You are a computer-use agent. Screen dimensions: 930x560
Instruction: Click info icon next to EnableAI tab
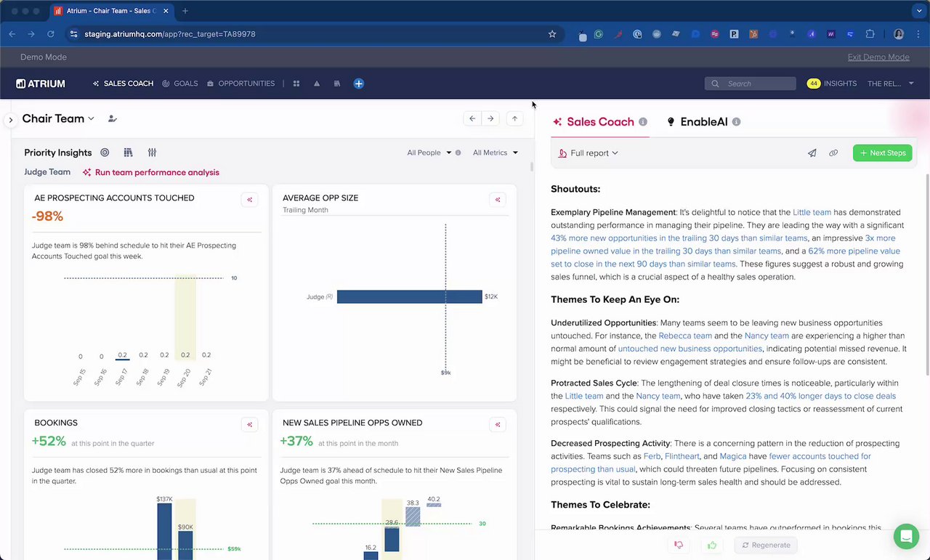[736, 122]
